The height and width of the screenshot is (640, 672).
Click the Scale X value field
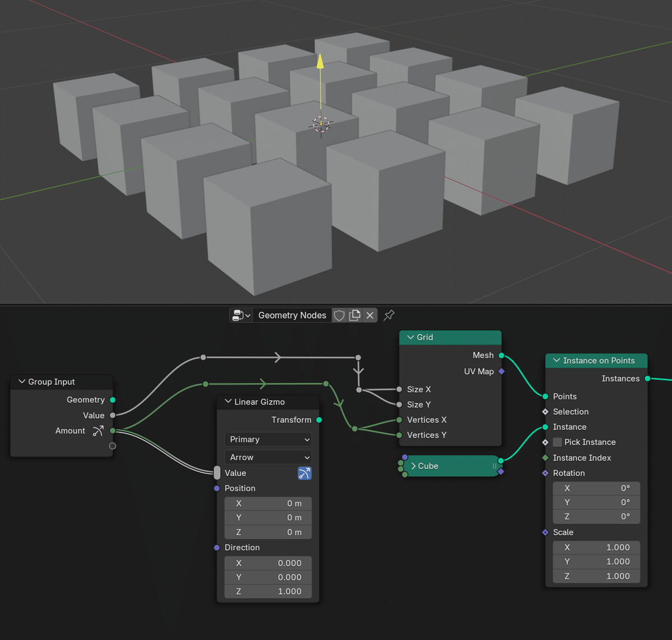click(596, 548)
